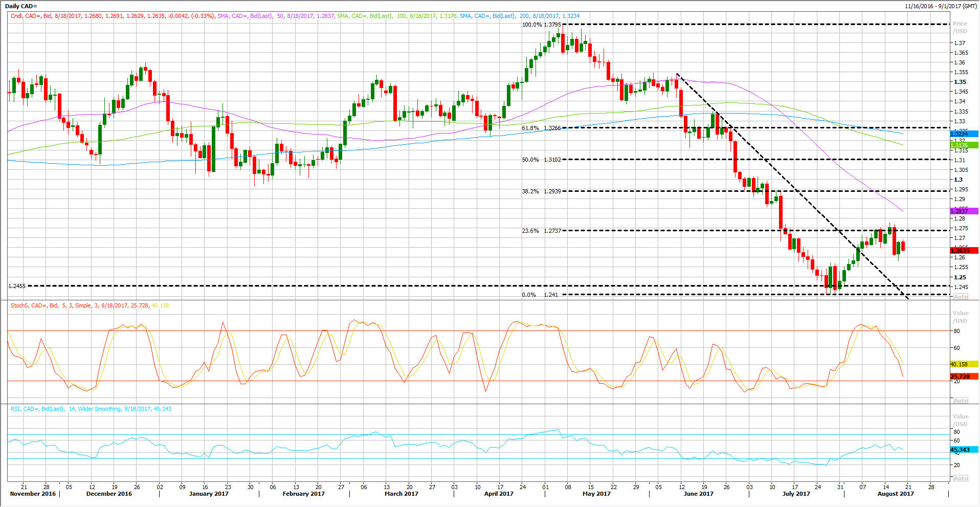Click the August 2017 time axis label
The height and width of the screenshot is (507, 980).
[895, 494]
